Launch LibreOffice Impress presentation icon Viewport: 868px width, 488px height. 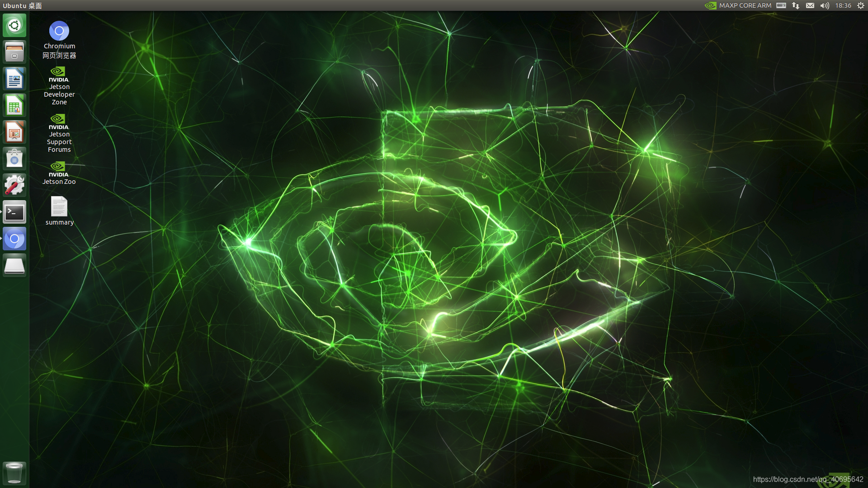pyautogui.click(x=14, y=132)
